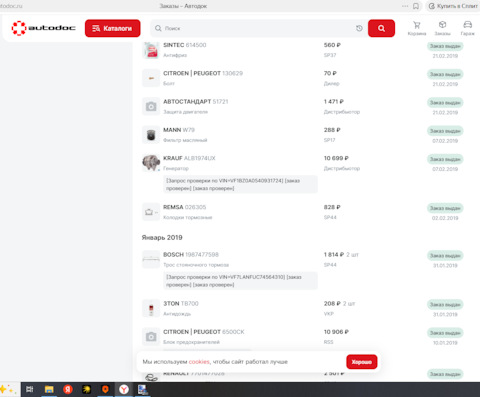This screenshot has height=397, width=480.
Task: Open the Каталоги catalog menu
Action: 113,28
